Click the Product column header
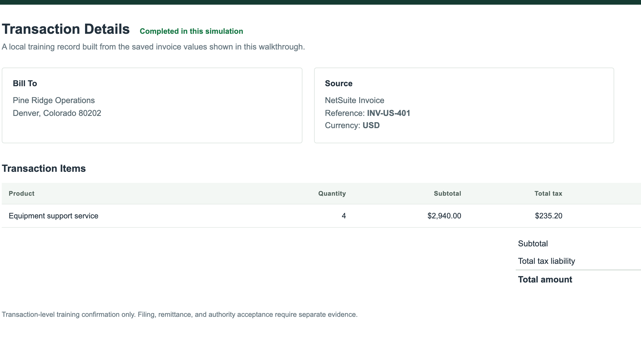 coord(22,194)
